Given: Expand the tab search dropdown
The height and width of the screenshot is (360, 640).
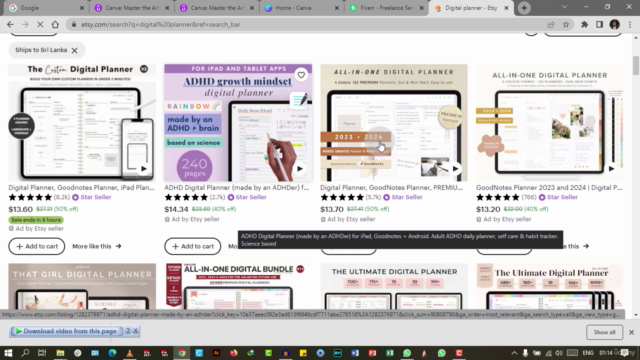Looking at the screenshot, I should (x=564, y=7).
